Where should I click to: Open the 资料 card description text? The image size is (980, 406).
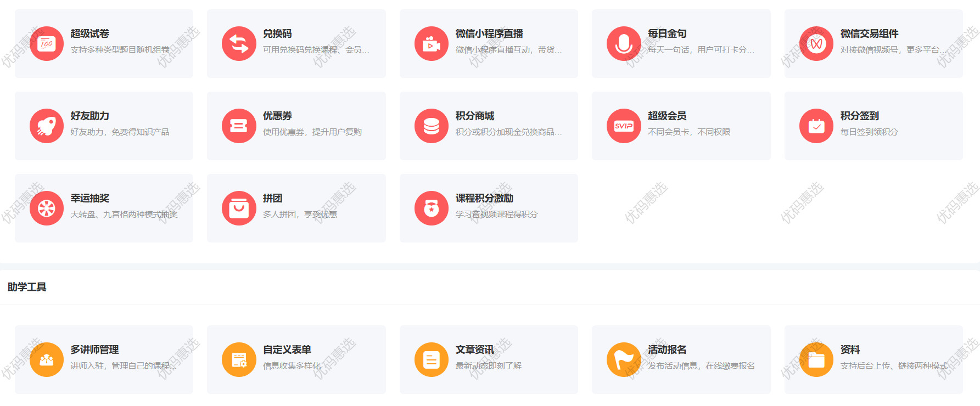pos(893,366)
